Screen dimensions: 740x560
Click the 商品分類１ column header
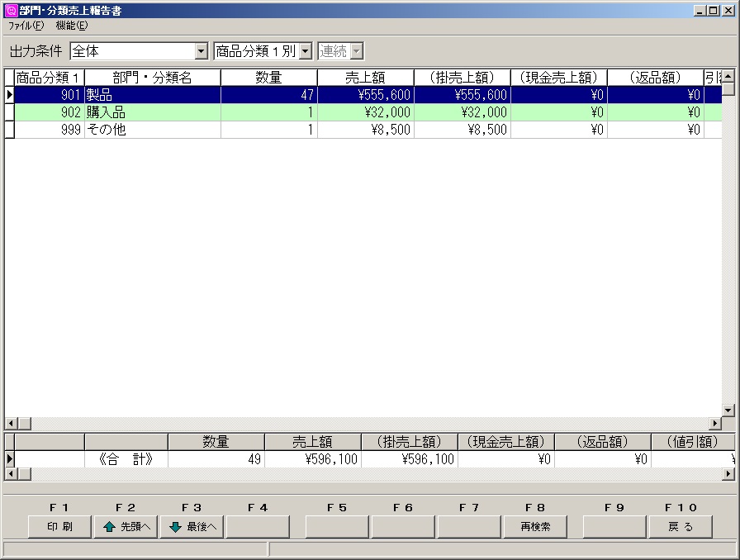50,78
